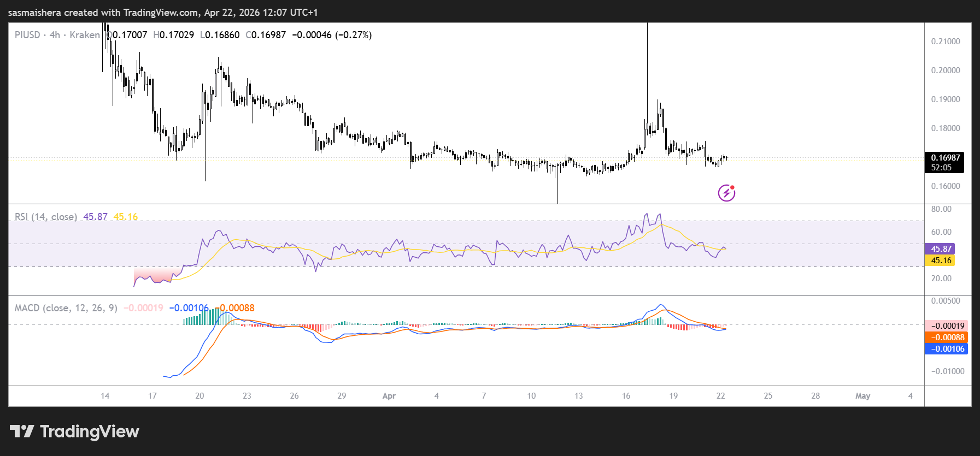Image resolution: width=980 pixels, height=456 pixels.
Task: Click the change value −0.00046 (−0.27%)
Action: tap(332, 35)
